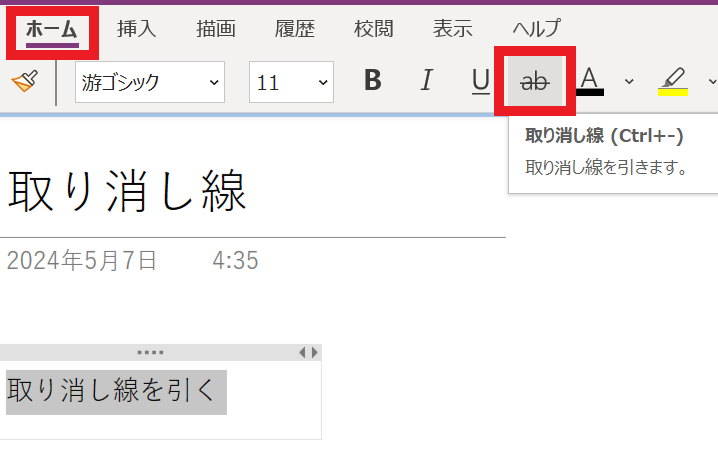Open the ヘルプ tab

pos(536,29)
